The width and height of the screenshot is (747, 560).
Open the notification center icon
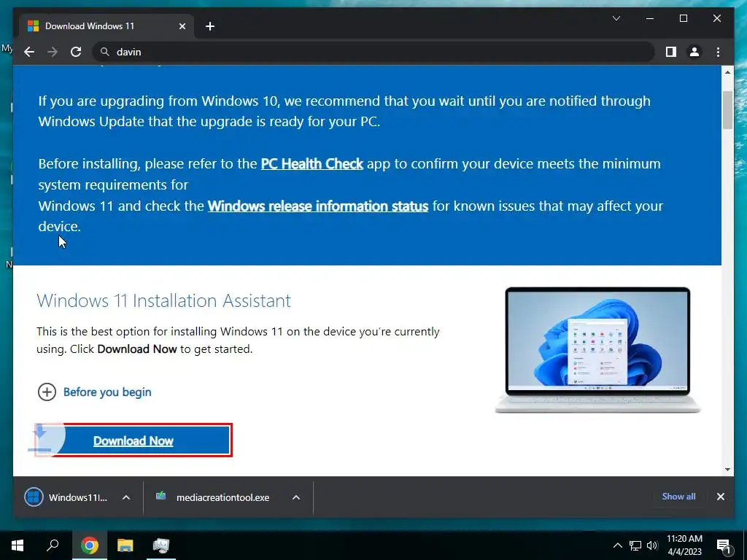tap(724, 545)
